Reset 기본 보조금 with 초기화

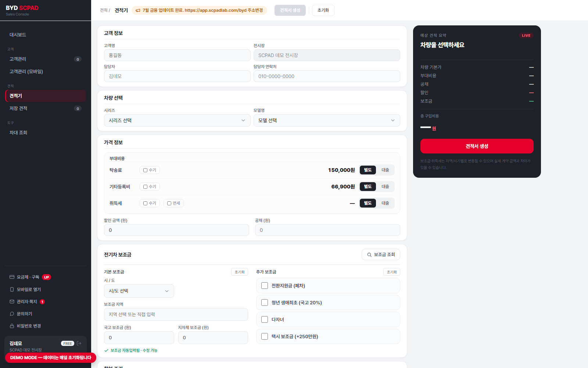240,272
